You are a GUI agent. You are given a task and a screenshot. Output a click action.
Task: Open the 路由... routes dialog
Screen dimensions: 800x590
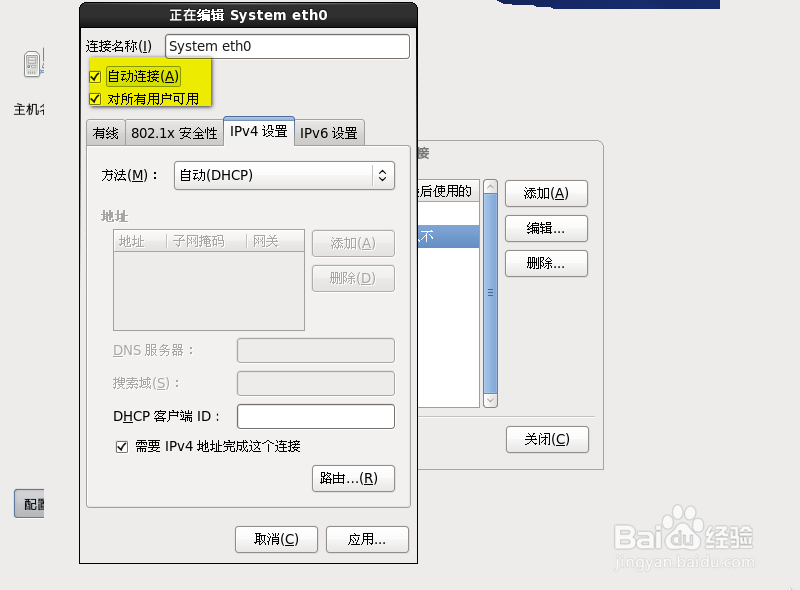click(x=352, y=478)
